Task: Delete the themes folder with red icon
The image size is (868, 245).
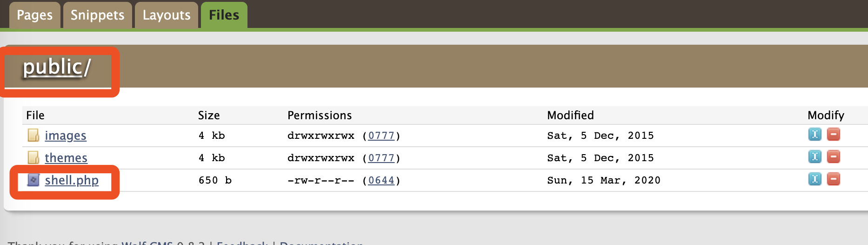Action: pyautogui.click(x=834, y=157)
